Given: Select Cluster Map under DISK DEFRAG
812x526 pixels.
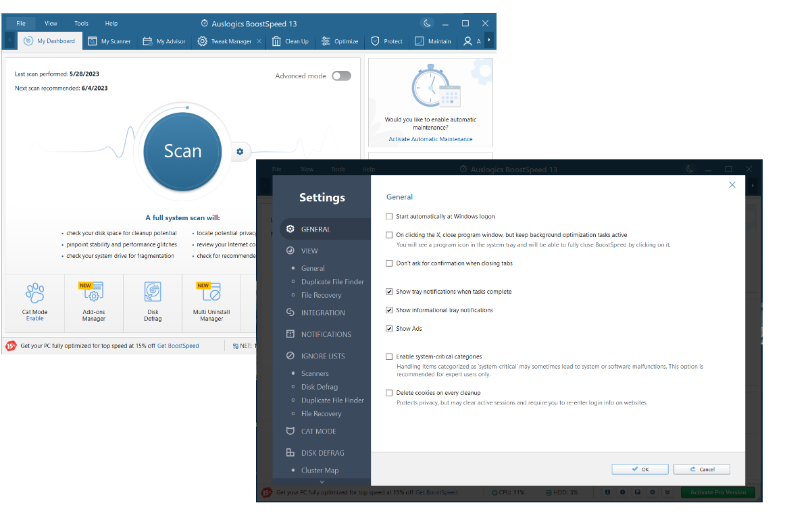Looking at the screenshot, I should click(320, 471).
